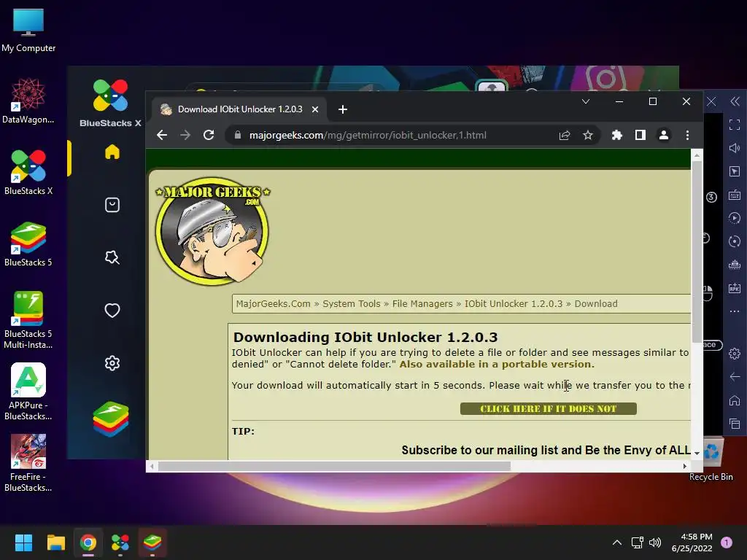
Task: Open Chrome profile icon
Action: (x=664, y=135)
